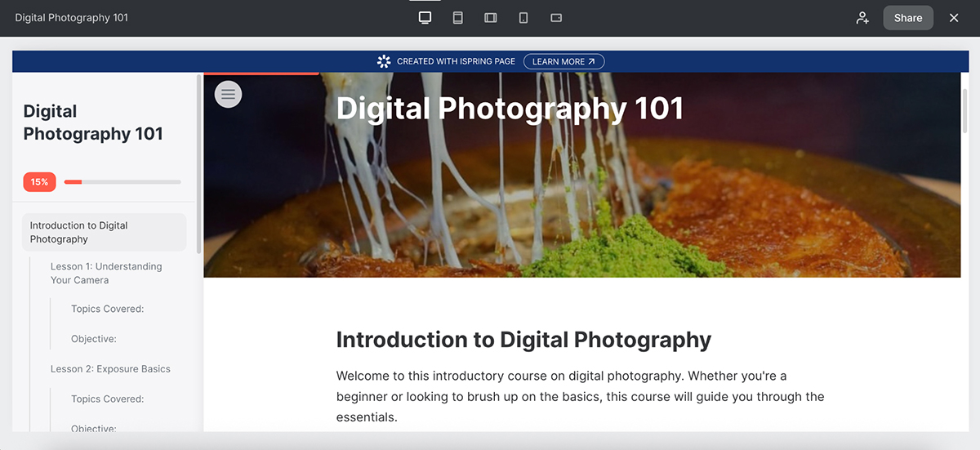Viewport: 980px width, 450px height.
Task: Click the Introduction to Digital Photography heading
Action: tap(523, 340)
